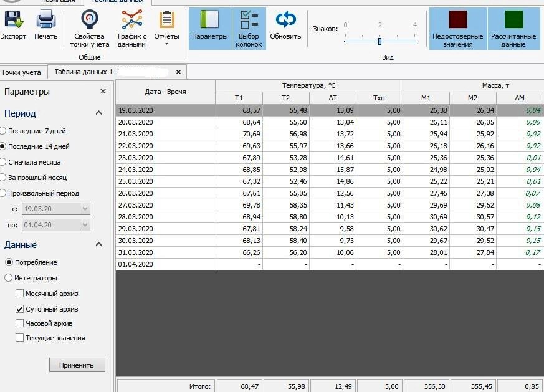Toggle Рассчитанные данные green swatch

point(514,19)
